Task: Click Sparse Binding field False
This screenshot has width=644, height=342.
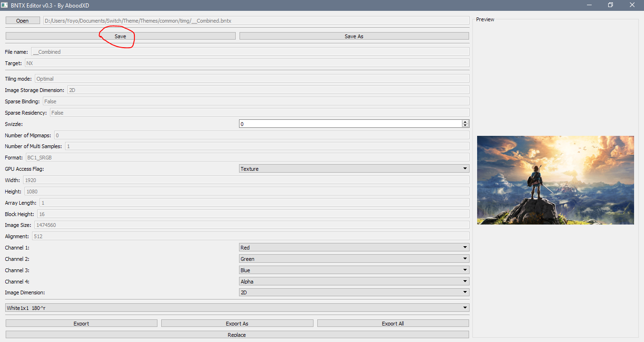Action: coord(256,101)
